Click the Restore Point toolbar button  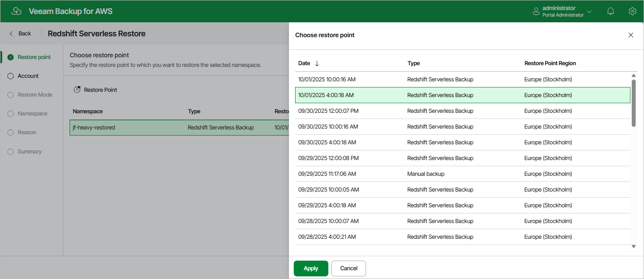click(95, 90)
